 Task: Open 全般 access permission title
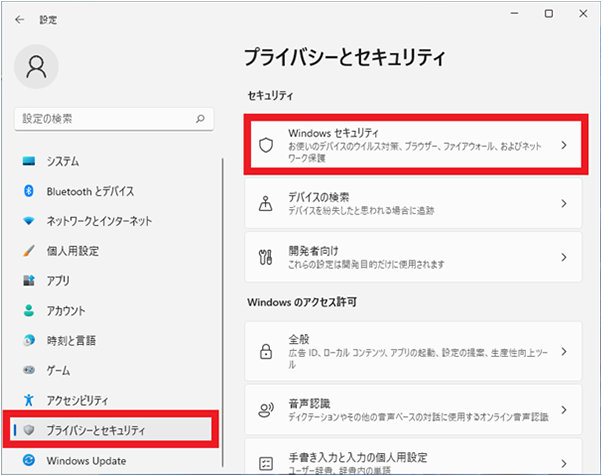pyautogui.click(x=299, y=339)
